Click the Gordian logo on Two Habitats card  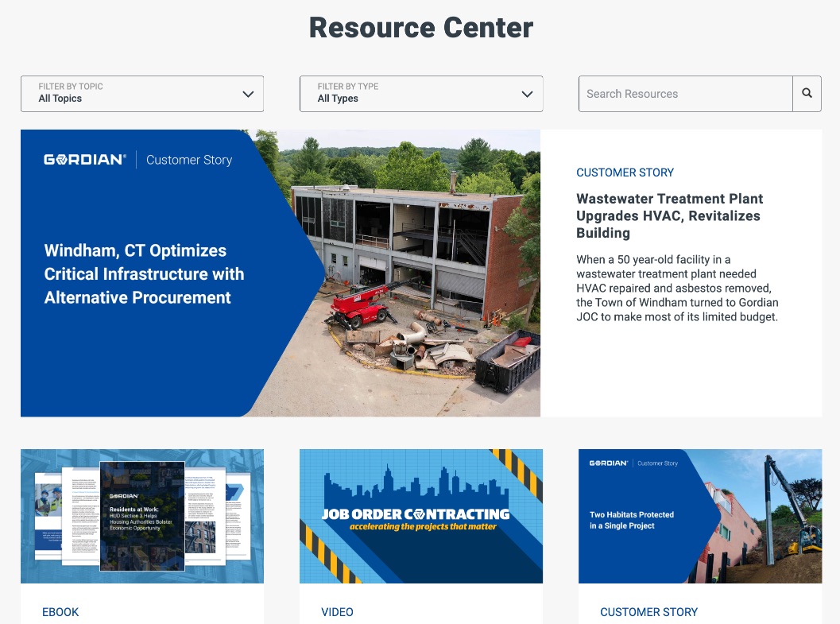point(608,463)
